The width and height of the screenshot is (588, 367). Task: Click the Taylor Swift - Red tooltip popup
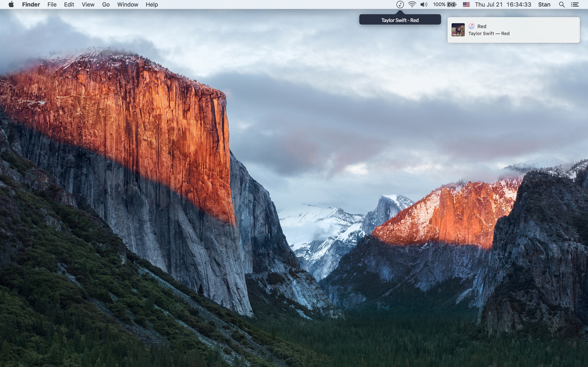click(x=400, y=20)
